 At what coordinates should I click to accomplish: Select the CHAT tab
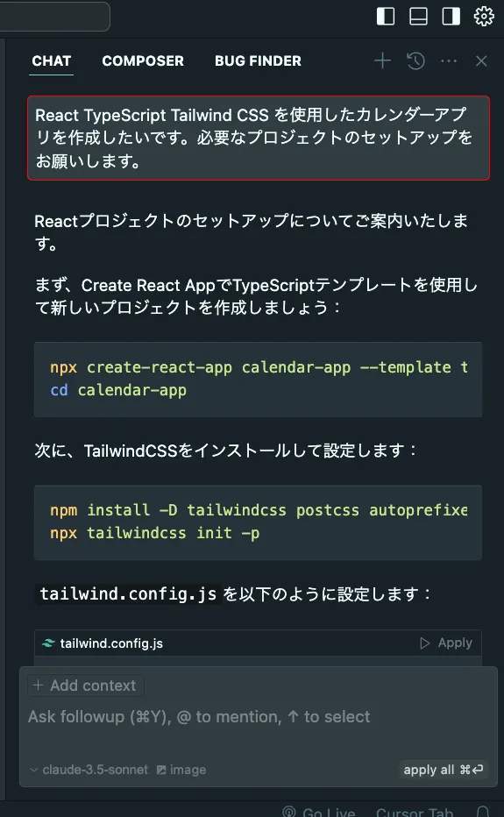tap(51, 61)
